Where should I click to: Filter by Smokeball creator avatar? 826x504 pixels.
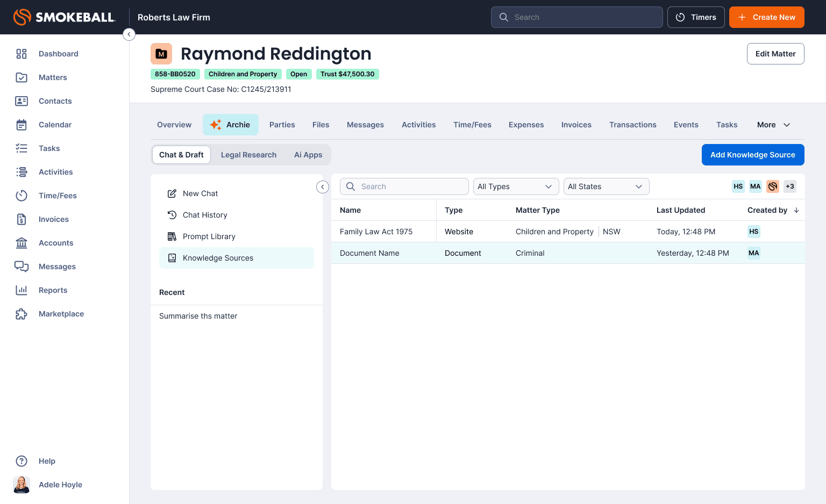point(773,186)
